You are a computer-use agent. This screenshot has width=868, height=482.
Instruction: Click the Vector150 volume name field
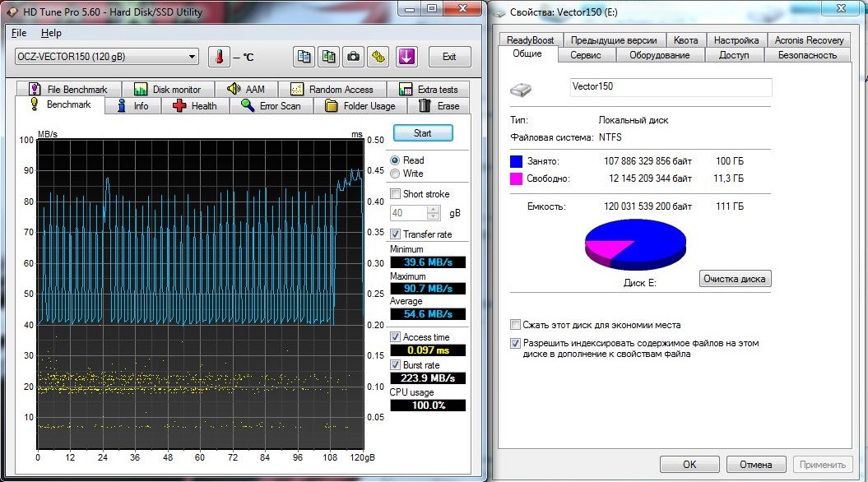671,86
